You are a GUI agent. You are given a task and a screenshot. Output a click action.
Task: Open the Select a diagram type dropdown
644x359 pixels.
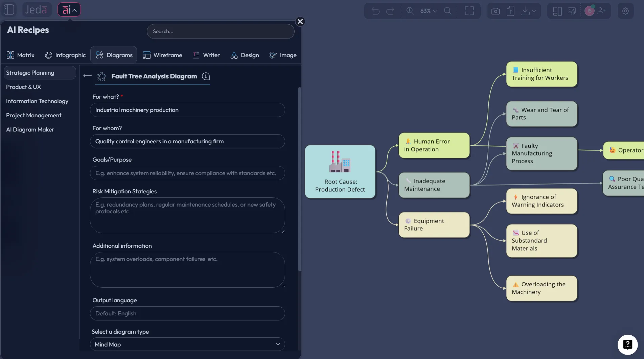coord(187,344)
